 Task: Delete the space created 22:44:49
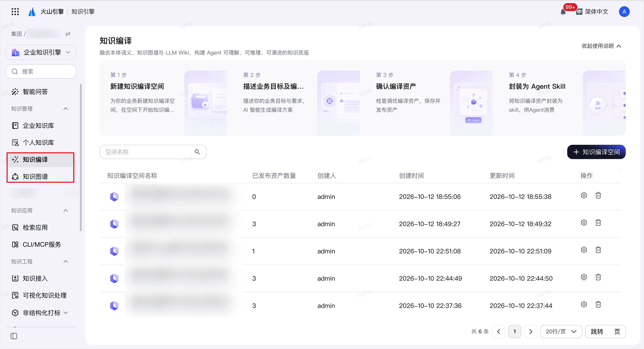point(598,277)
